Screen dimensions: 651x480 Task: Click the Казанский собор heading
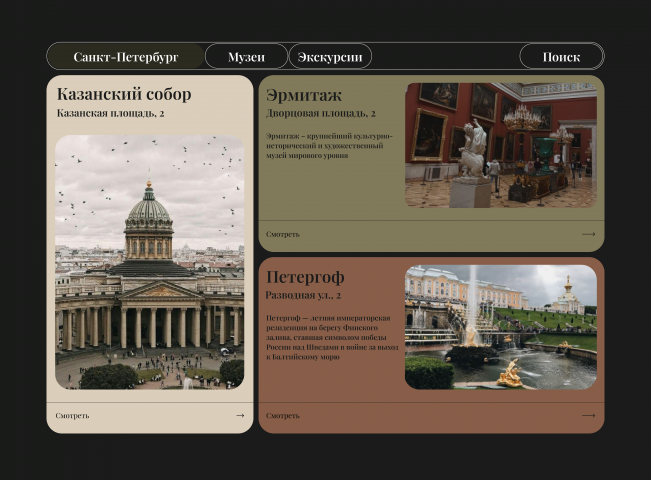124,94
